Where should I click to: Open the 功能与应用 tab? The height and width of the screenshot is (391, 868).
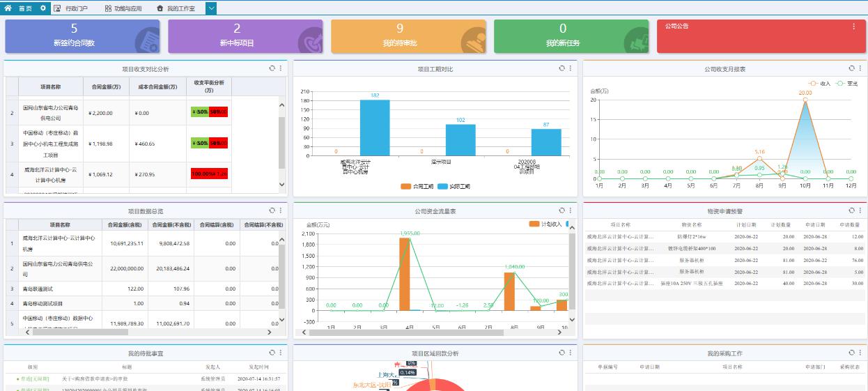point(123,8)
